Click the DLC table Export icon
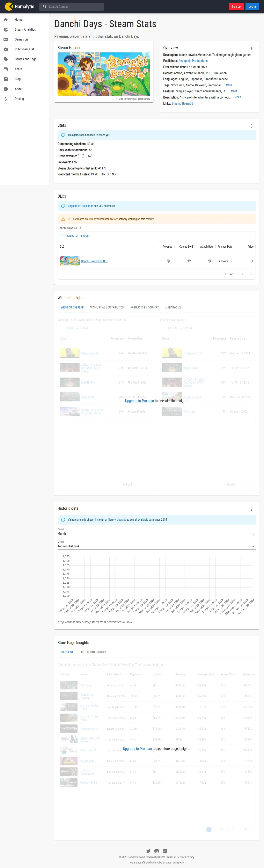This screenshot has height=868, width=264. (78, 236)
